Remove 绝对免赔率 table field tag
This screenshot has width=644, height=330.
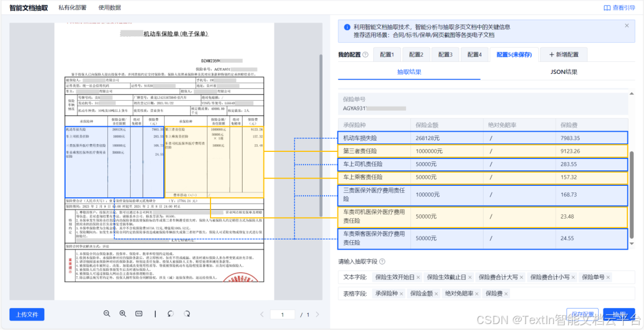[477, 294]
